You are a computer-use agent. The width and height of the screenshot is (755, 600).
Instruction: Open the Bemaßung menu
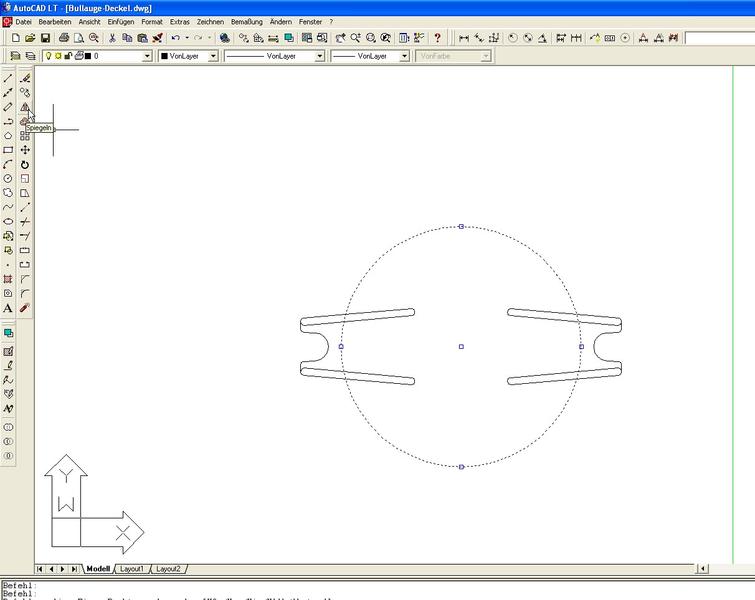pyautogui.click(x=247, y=22)
